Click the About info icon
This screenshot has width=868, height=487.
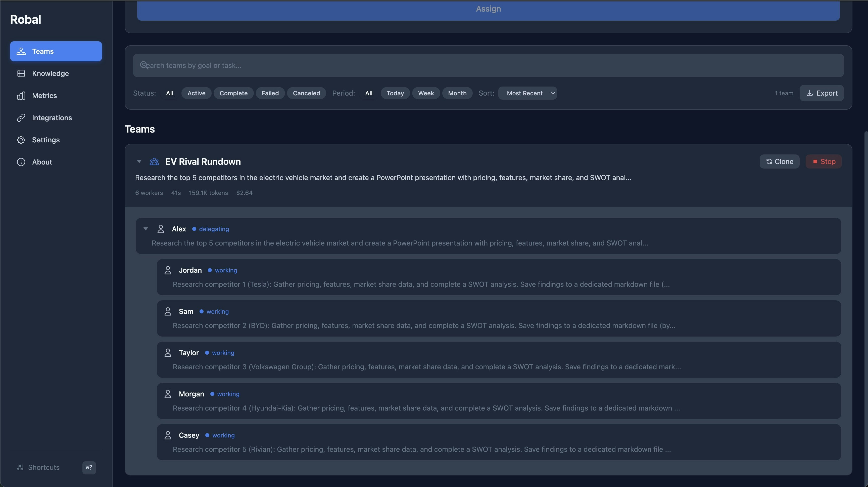tap(21, 162)
